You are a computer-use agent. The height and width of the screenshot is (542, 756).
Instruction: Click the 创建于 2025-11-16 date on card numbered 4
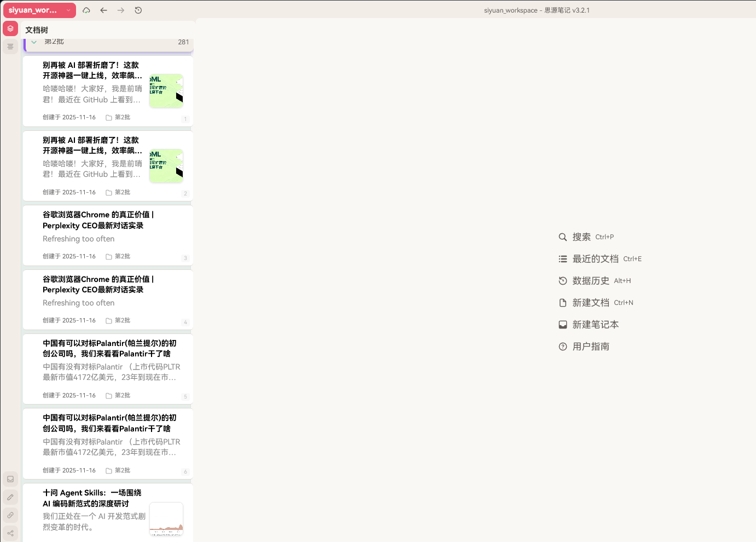click(69, 321)
